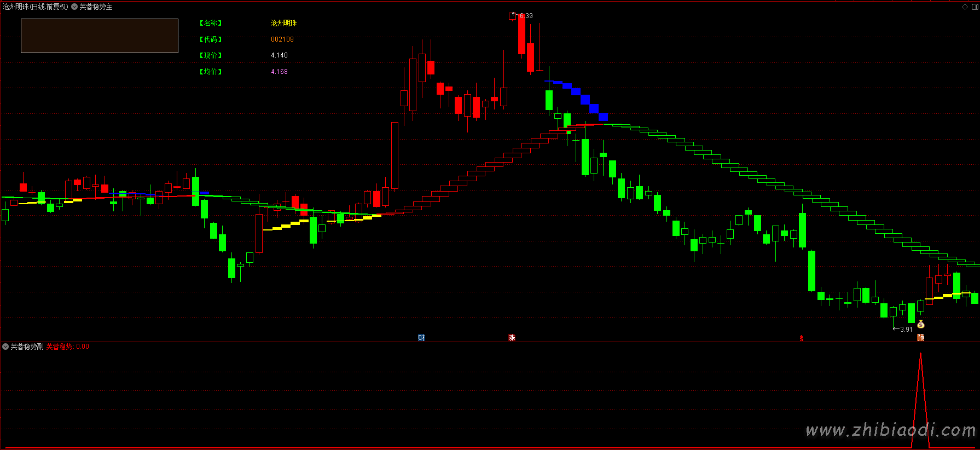This screenshot has width=980, height=450.
Task: Toggle the side panel icon at top right
Action: (x=975, y=7)
